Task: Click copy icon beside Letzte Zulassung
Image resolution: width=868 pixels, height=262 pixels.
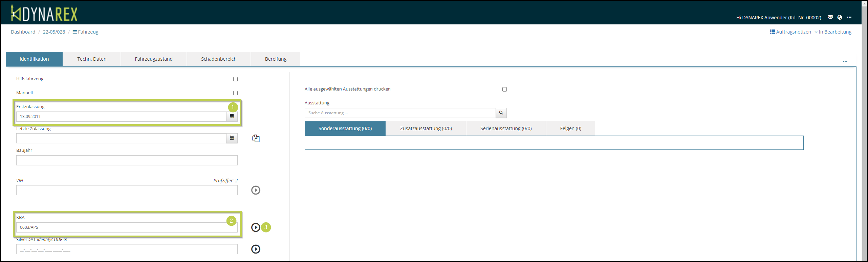Action: 256,138
